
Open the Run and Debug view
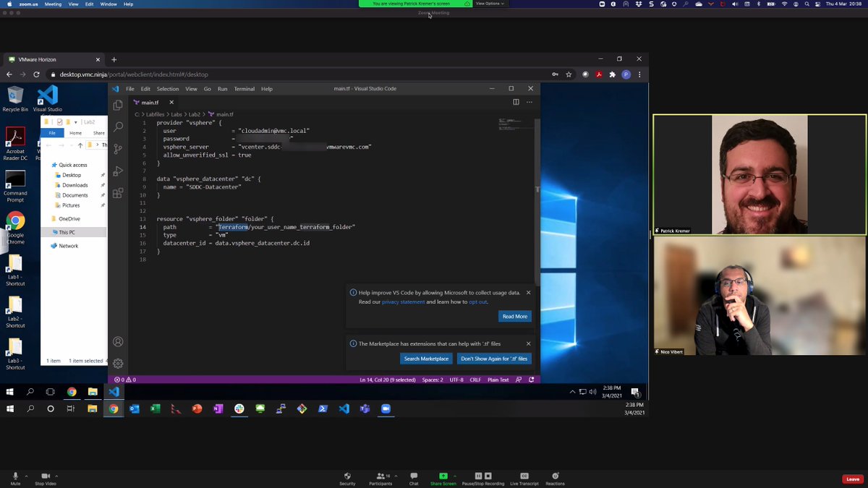118,171
